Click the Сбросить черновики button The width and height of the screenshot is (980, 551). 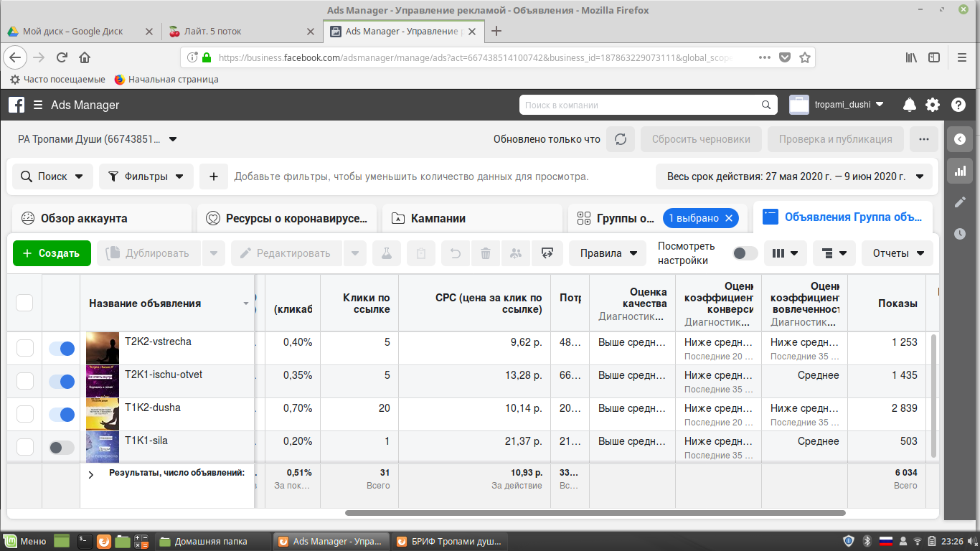[701, 139]
